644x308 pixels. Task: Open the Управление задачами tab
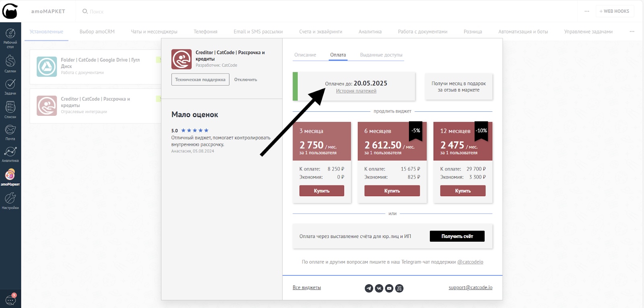[x=588, y=31]
